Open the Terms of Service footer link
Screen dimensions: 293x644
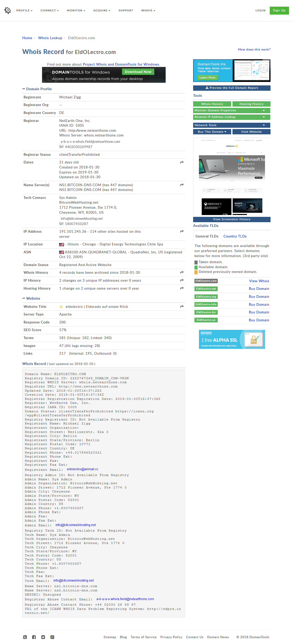coord(144,637)
